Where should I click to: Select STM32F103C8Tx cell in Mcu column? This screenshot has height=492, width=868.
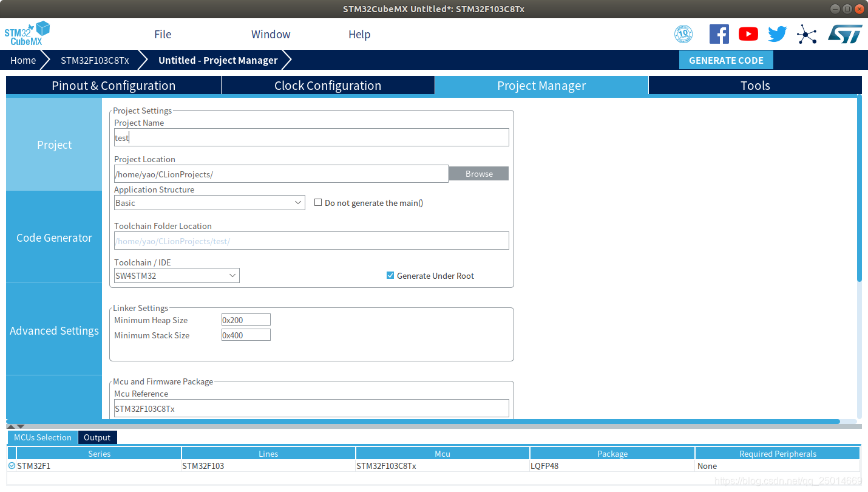click(442, 466)
